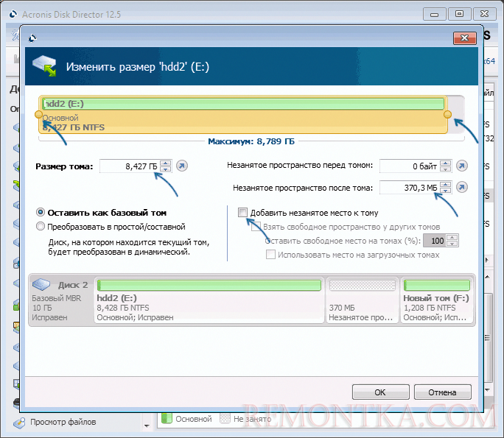Screen dimensions: 504x438
Task: Click 'Просмотр файлов' in main window
Action: click(63, 422)
